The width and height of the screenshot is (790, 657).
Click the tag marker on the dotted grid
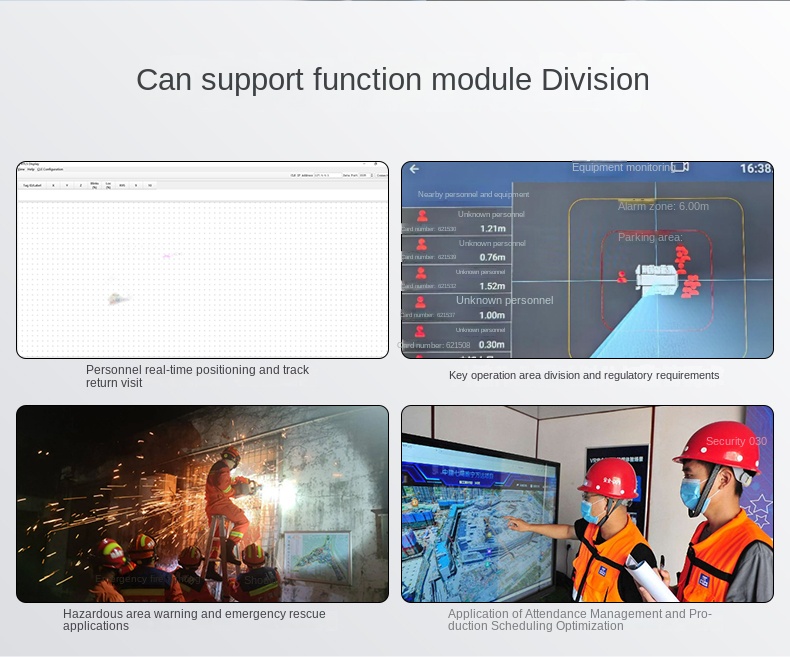117,298
